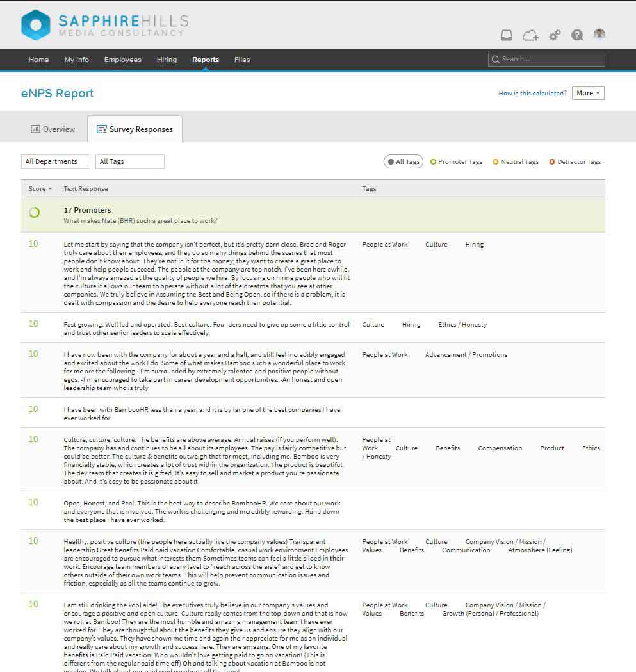Open the user profile avatar
The height and width of the screenshot is (672, 636).
pyautogui.click(x=599, y=34)
